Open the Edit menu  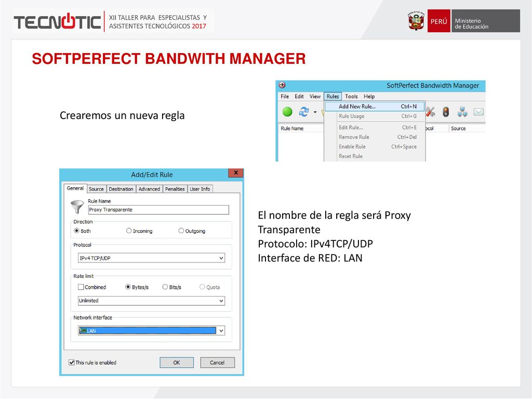(x=299, y=96)
